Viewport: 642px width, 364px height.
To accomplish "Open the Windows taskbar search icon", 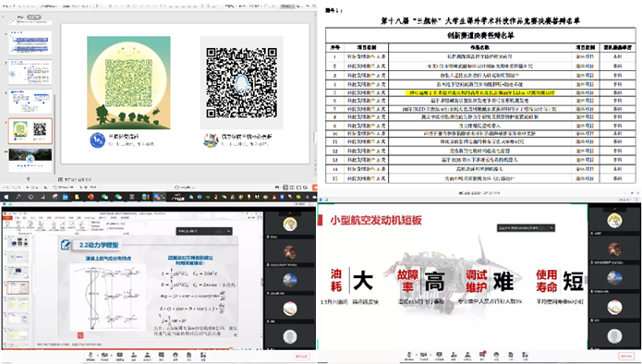I will click(18, 197).
